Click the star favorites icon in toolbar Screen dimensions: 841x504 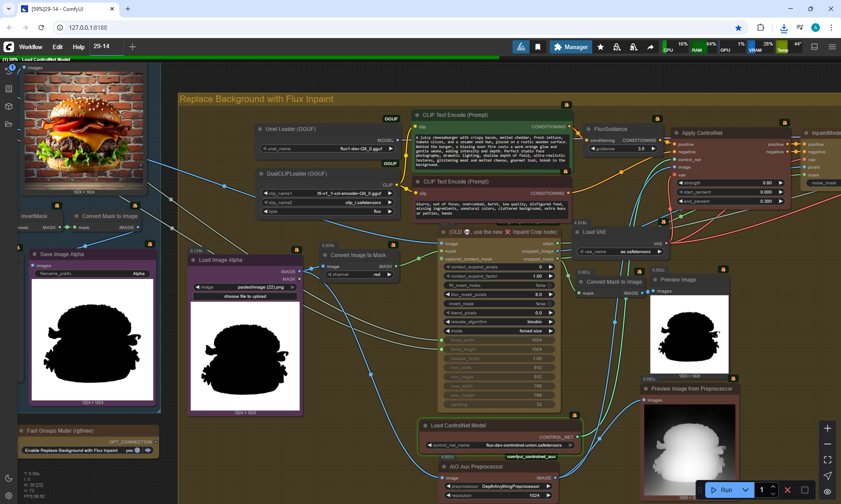point(601,47)
